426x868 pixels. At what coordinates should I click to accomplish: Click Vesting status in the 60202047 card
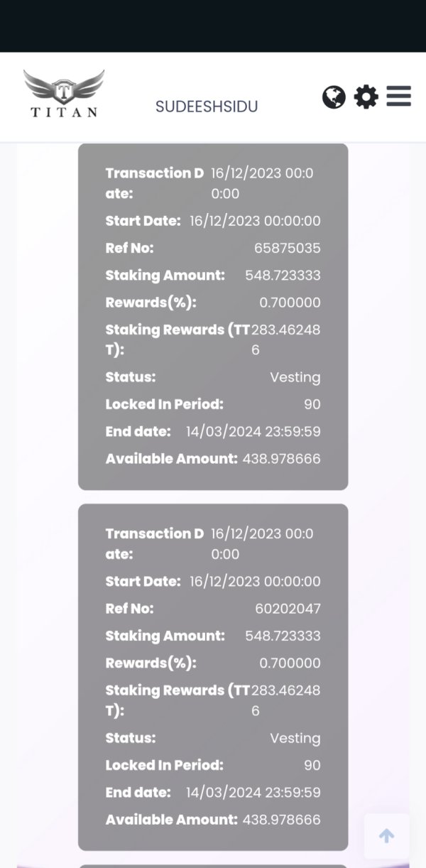pos(295,738)
